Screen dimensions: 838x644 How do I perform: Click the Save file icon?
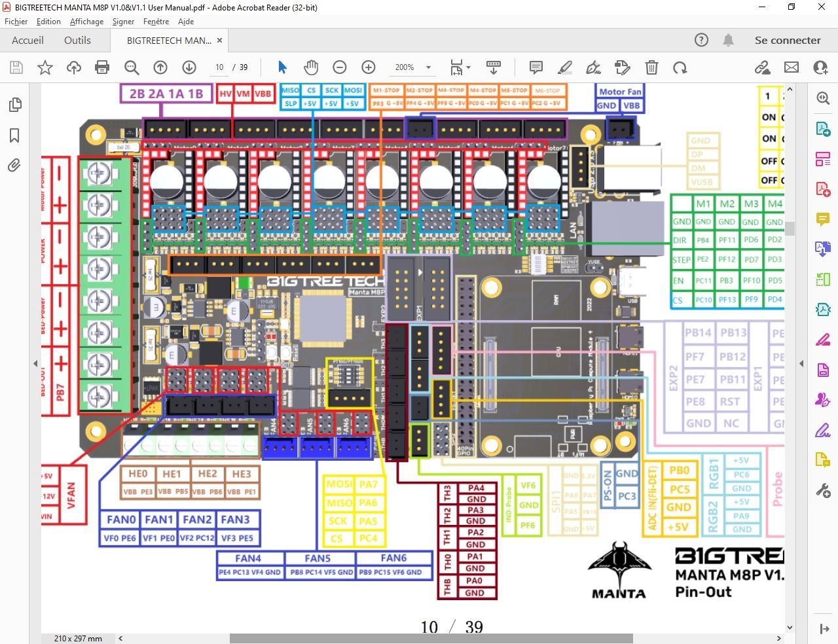[x=16, y=67]
